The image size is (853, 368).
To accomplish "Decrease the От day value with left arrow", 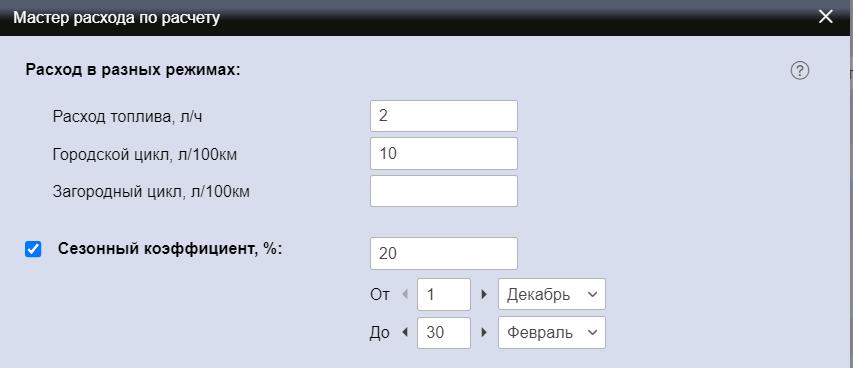I will pyautogui.click(x=405, y=295).
